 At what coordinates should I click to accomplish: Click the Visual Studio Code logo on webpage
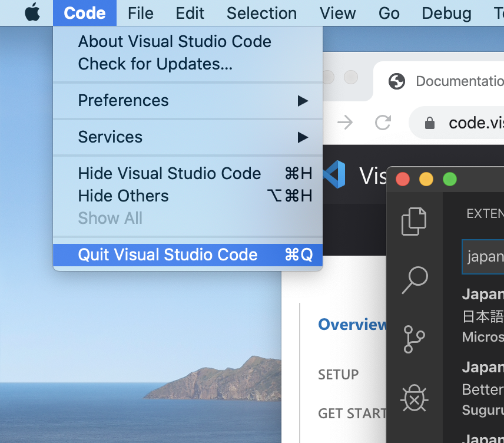point(334,174)
